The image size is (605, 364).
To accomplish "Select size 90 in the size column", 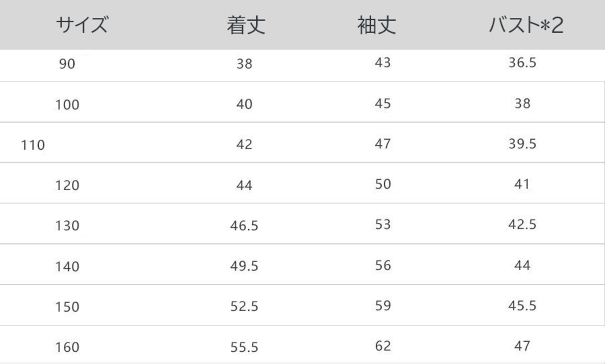I will tap(67, 64).
